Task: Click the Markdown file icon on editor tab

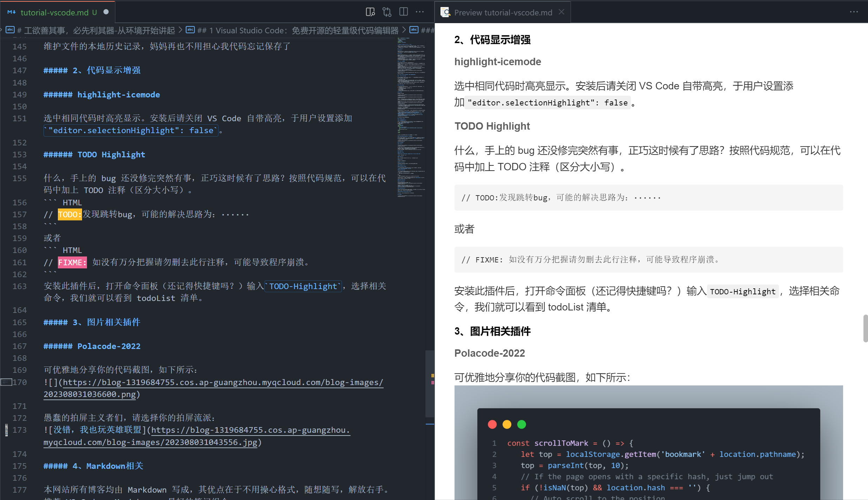Action: pos(12,12)
